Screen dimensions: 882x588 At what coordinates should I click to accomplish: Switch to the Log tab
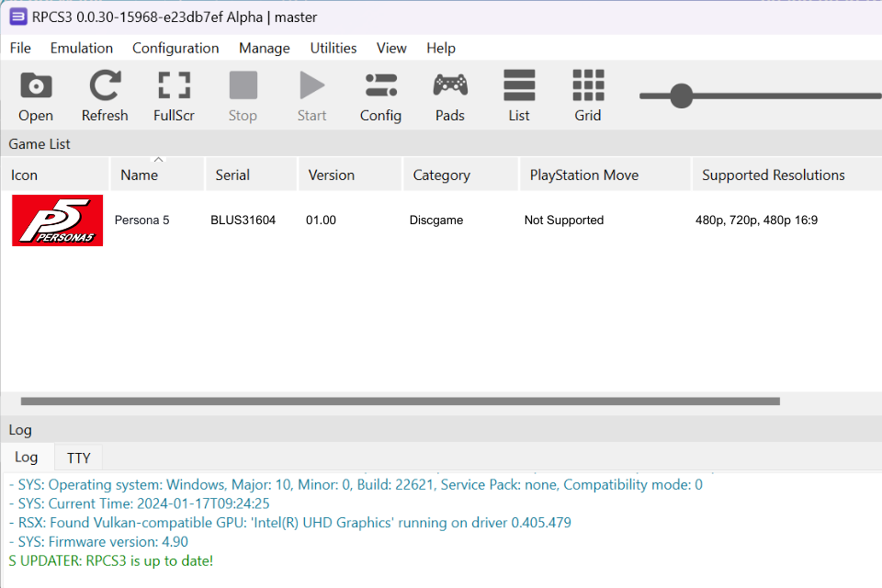click(x=27, y=457)
